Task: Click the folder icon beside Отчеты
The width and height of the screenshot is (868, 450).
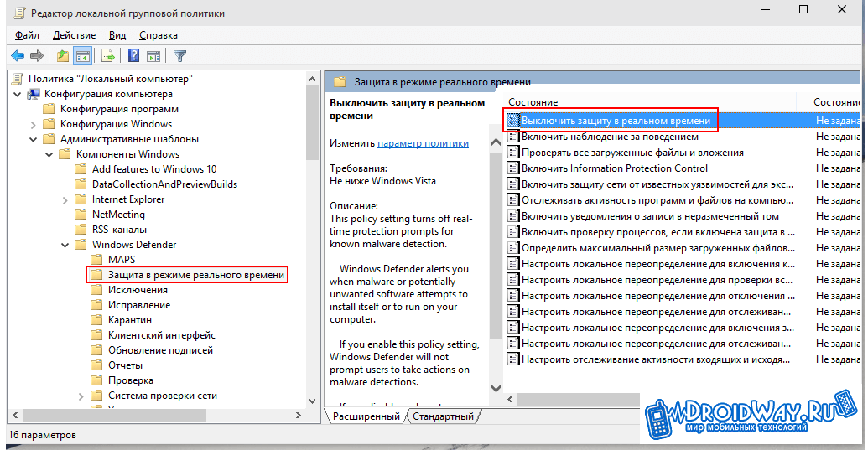Action: (97, 365)
